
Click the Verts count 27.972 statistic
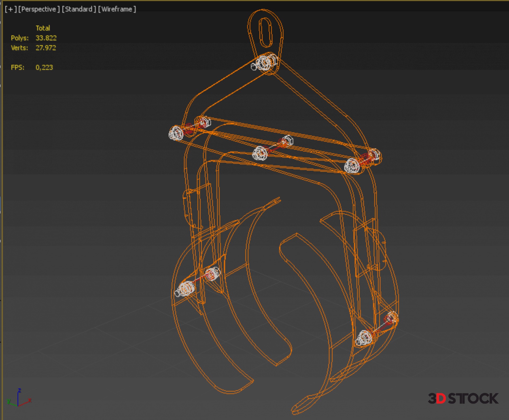(46, 48)
